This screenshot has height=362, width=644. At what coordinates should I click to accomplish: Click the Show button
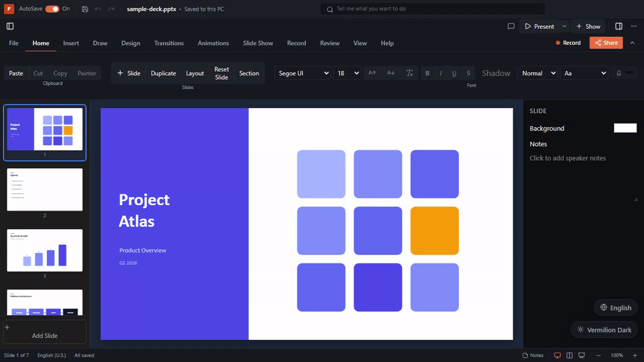tap(588, 26)
